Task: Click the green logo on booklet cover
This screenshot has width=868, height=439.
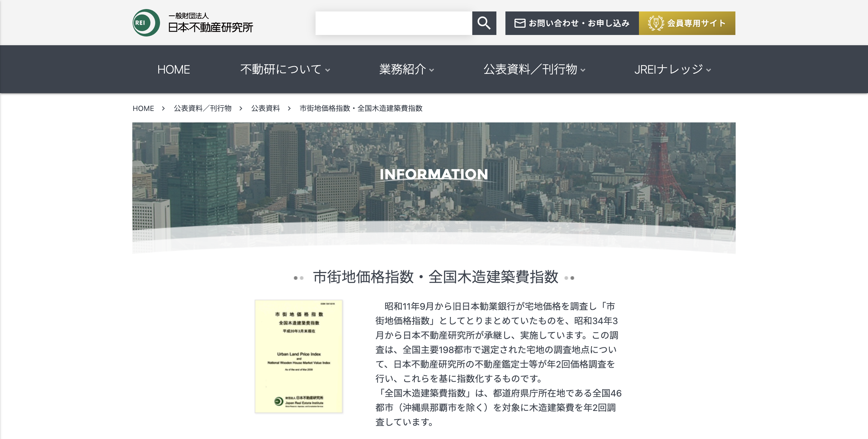Action: click(279, 401)
